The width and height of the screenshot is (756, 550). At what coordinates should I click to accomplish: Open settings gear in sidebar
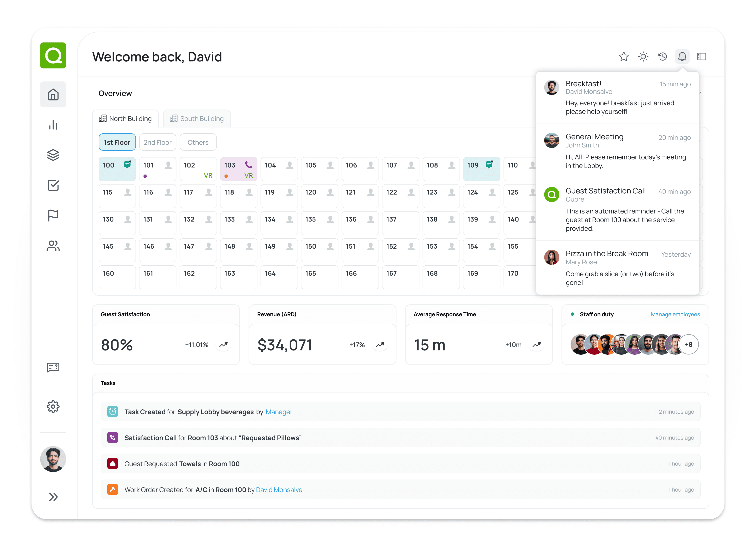[53, 406]
